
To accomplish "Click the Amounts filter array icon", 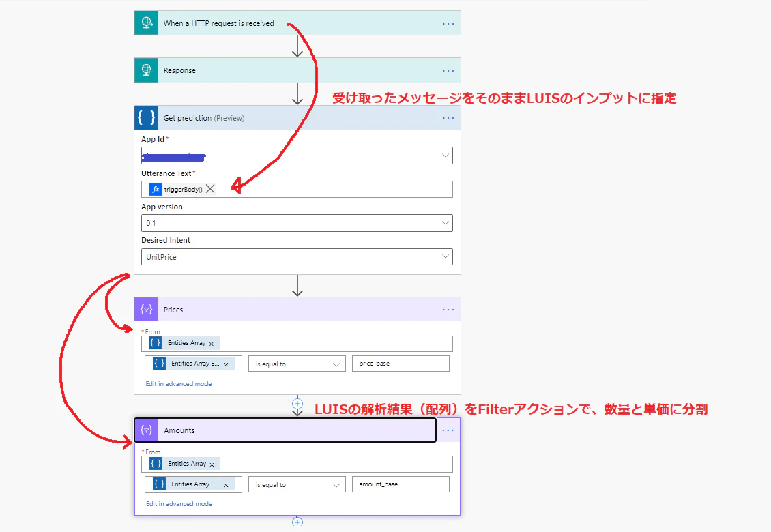I will pos(147,430).
